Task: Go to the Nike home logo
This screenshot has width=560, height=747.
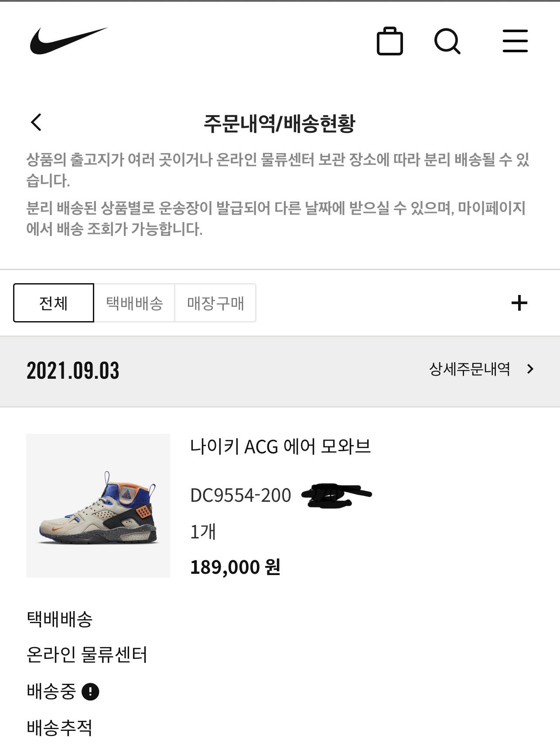Action: 68,41
